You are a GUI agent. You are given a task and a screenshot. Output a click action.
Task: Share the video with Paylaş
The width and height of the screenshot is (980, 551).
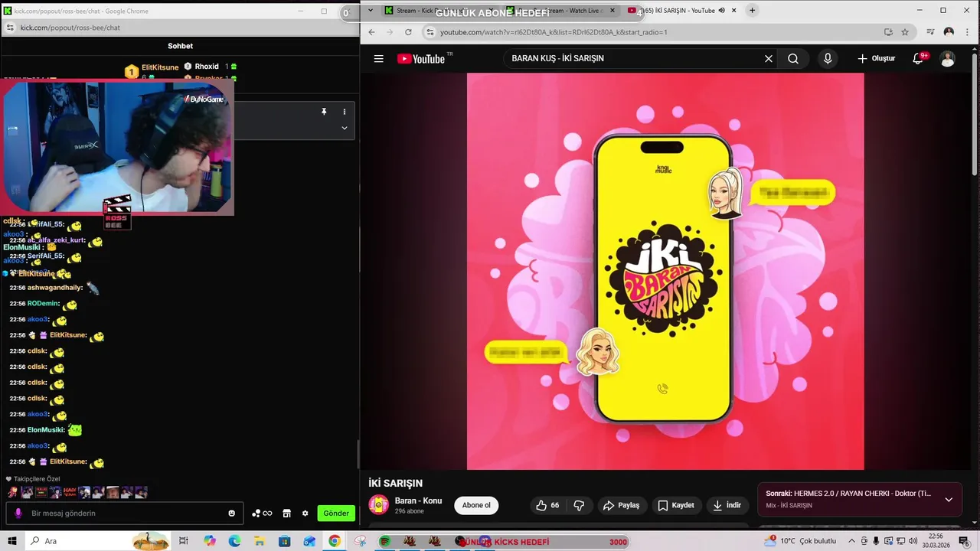click(621, 505)
